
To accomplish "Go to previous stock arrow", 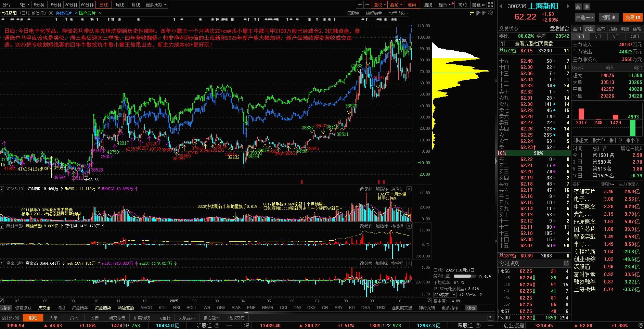I will [501, 7].
